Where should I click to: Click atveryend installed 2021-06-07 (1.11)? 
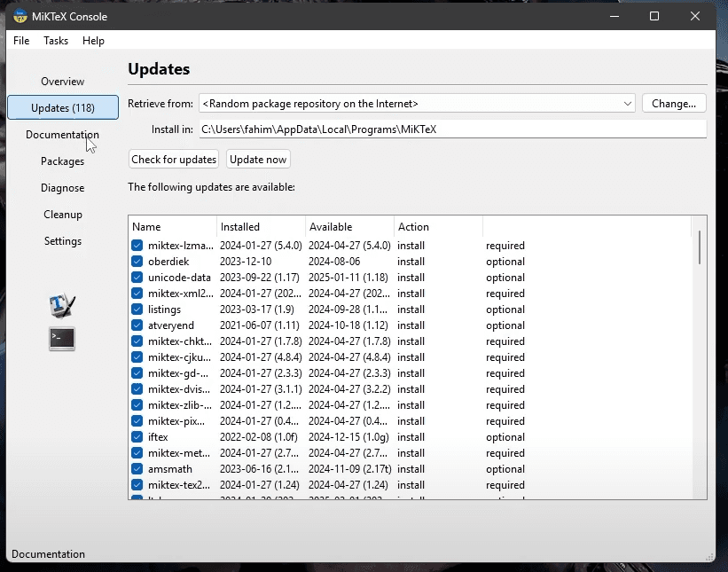tap(260, 325)
